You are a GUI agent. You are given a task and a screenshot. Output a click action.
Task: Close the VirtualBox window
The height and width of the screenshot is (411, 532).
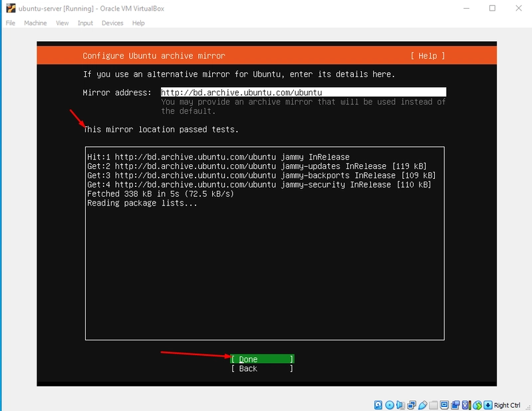pyautogui.click(x=519, y=8)
